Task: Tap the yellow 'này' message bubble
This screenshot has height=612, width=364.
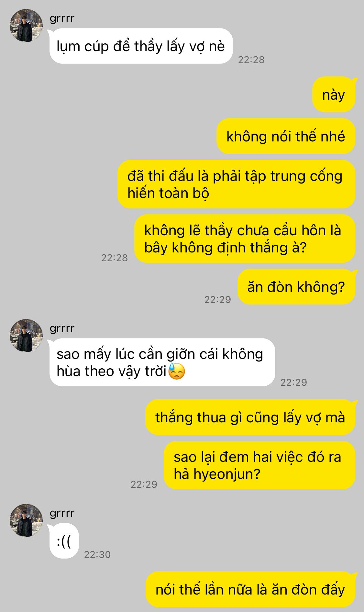Action: point(334,95)
